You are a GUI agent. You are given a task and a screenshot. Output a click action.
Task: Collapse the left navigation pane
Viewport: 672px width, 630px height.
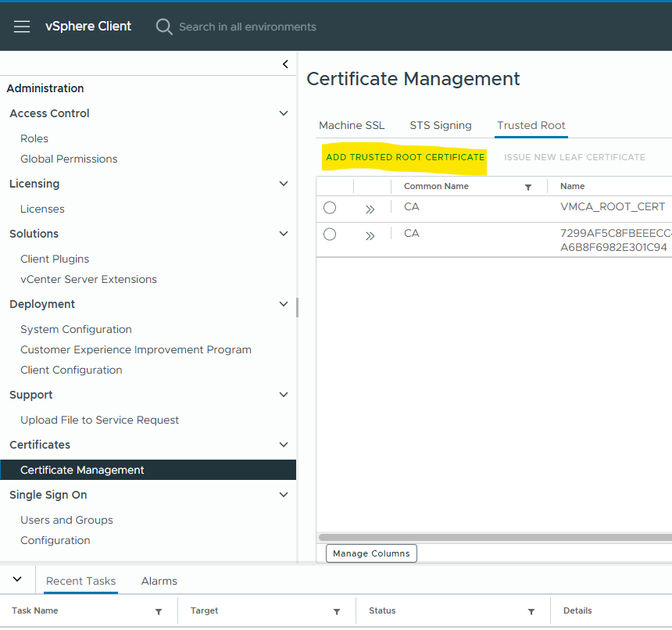[x=285, y=64]
